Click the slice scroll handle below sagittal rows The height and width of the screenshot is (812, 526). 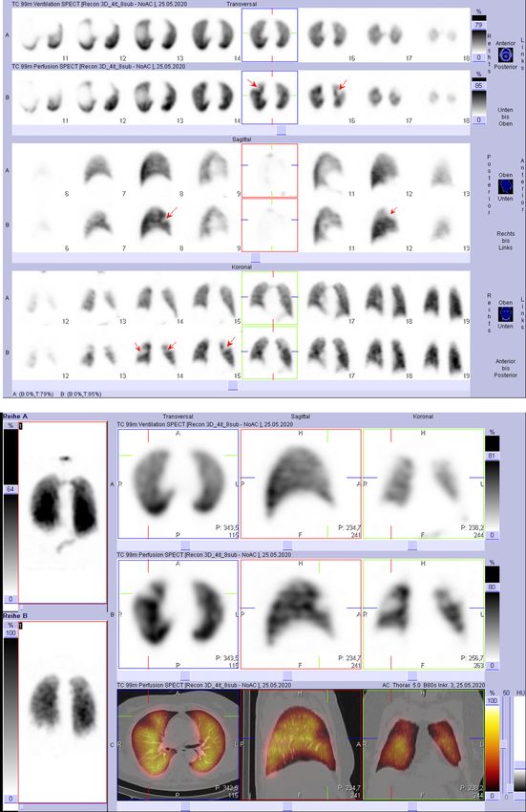click(x=255, y=258)
